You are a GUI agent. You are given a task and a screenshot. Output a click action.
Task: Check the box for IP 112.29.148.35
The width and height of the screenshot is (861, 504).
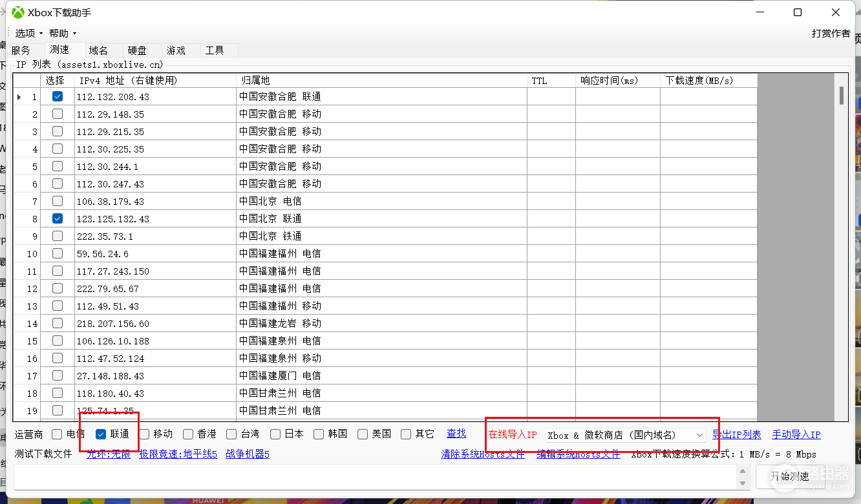pos(58,114)
